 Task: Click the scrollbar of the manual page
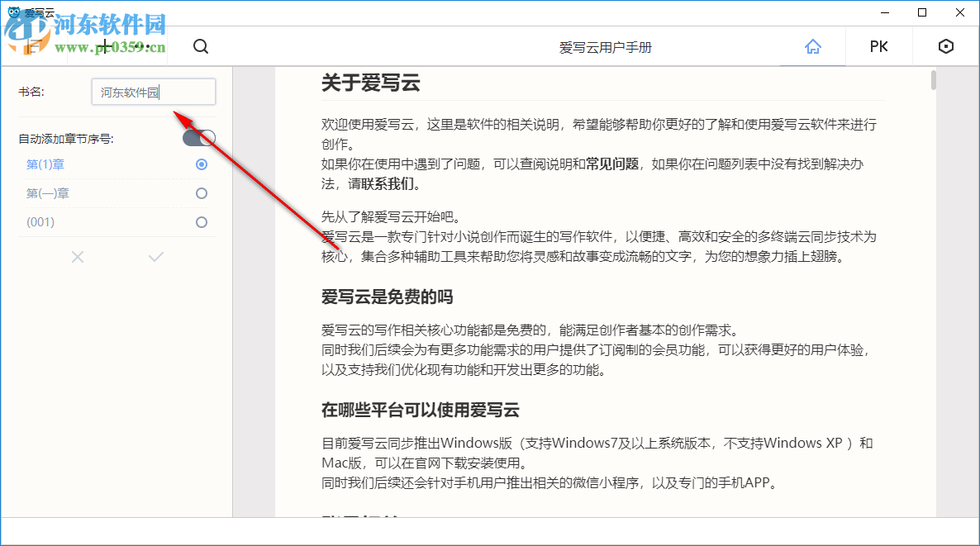point(935,82)
